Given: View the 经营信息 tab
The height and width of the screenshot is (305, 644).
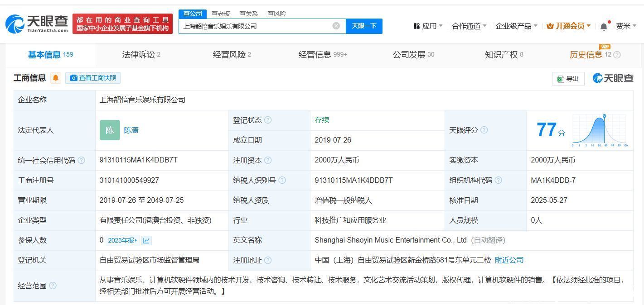Looking at the screenshot, I should (x=322, y=55).
